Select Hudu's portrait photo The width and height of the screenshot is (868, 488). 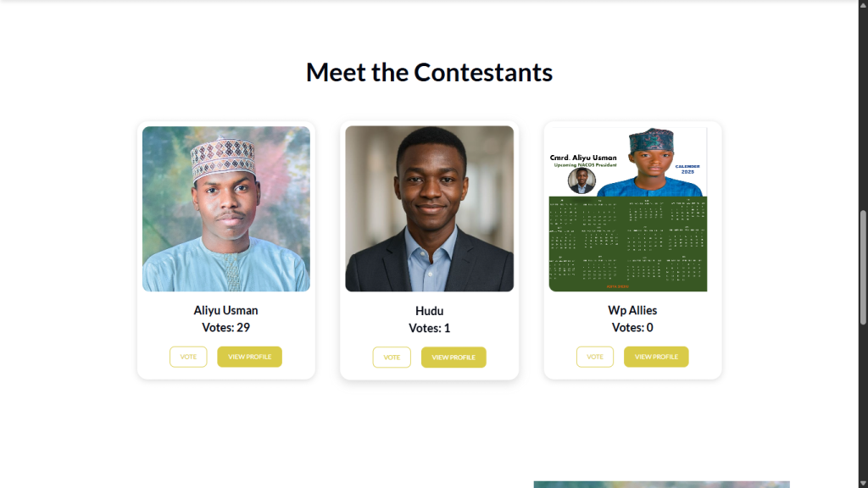pyautogui.click(x=430, y=209)
